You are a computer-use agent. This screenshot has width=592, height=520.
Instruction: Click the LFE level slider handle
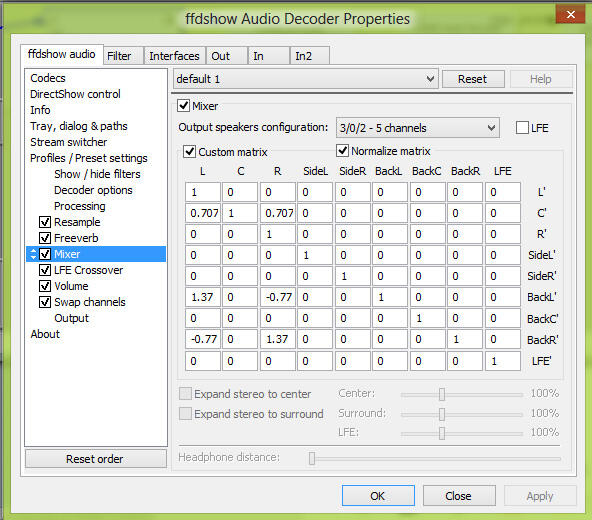(442, 433)
